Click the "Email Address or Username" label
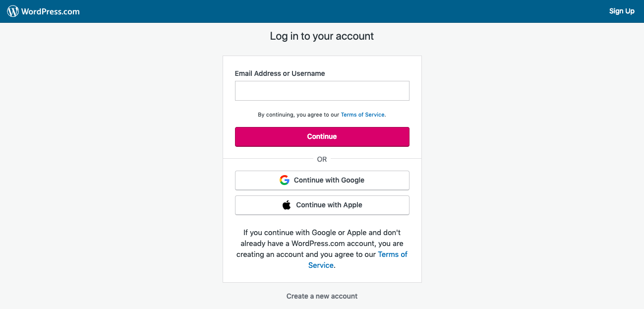The image size is (644, 309). pyautogui.click(x=280, y=73)
